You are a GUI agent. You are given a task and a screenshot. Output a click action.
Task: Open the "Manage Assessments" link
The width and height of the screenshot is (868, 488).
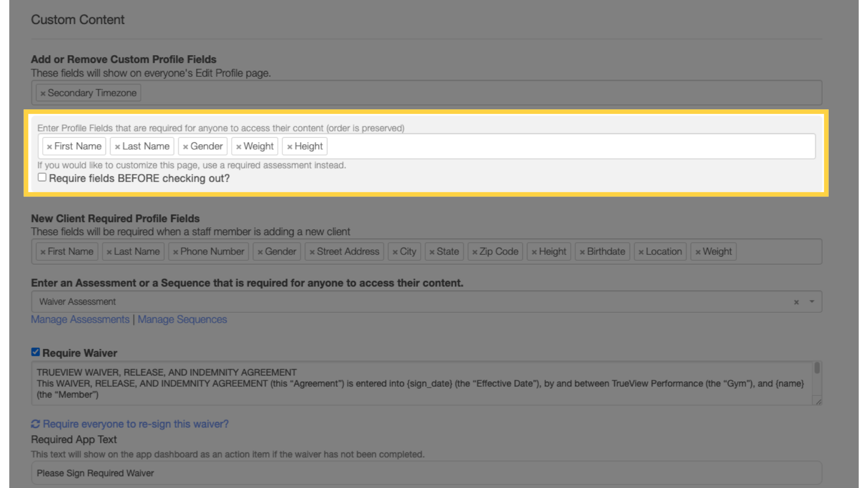pyautogui.click(x=80, y=319)
